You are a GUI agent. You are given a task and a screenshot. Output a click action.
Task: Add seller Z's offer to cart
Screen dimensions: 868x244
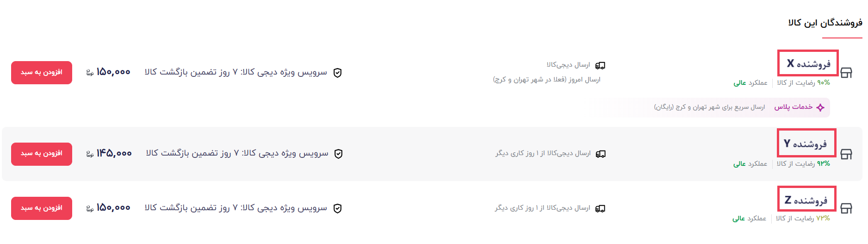pos(42,208)
